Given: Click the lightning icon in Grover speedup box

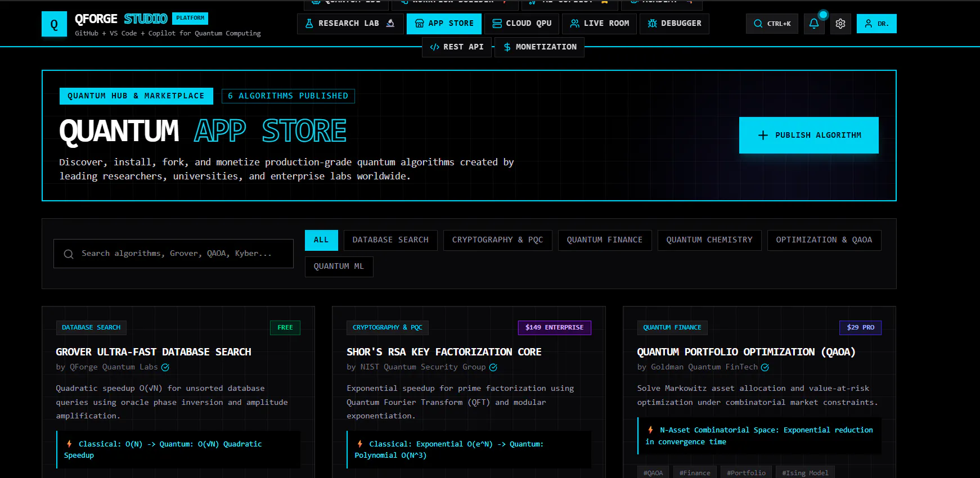Looking at the screenshot, I should (x=69, y=444).
